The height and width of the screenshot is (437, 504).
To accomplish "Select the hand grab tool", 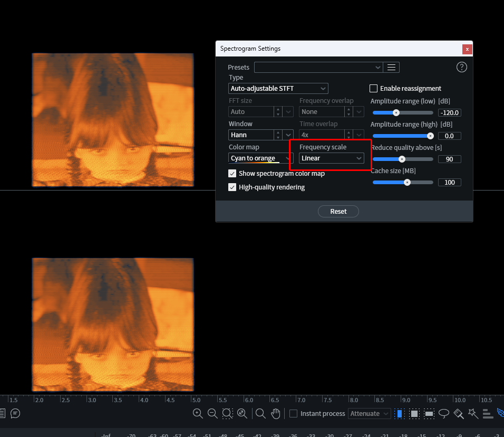I will (x=275, y=414).
